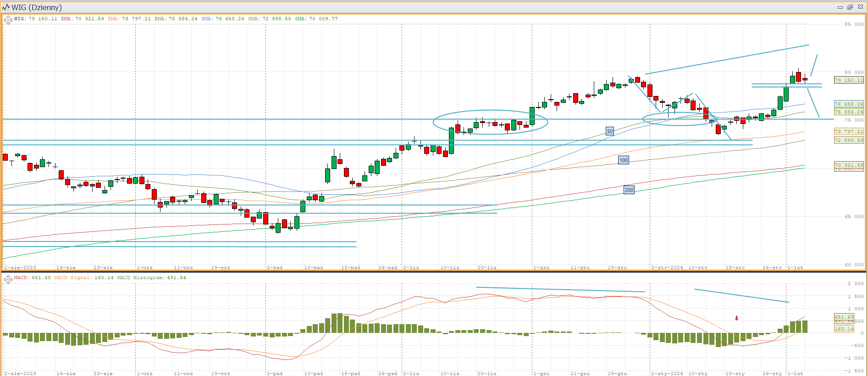Screen dimensions: 868x376
Task: Click the SMA 76 658.26 axis price tag
Action: 848,104
